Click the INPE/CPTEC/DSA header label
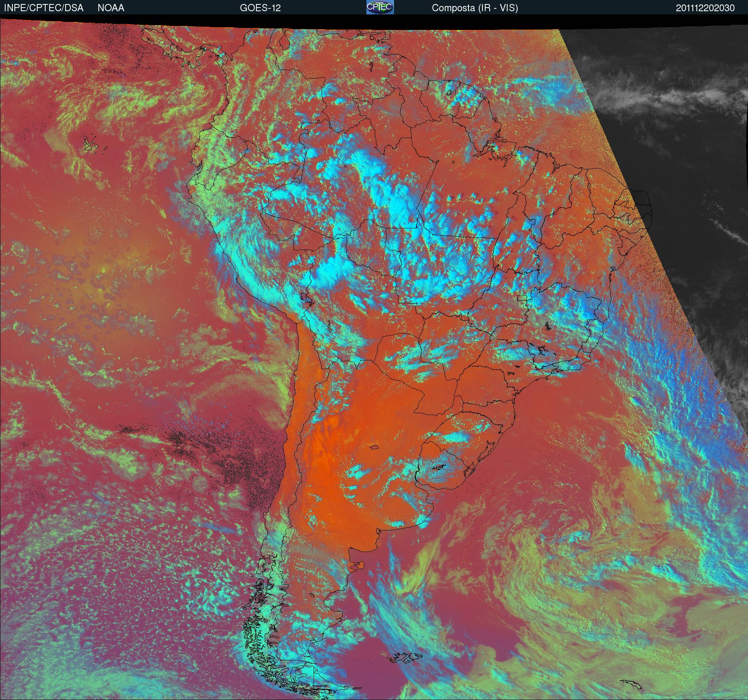 (x=44, y=8)
